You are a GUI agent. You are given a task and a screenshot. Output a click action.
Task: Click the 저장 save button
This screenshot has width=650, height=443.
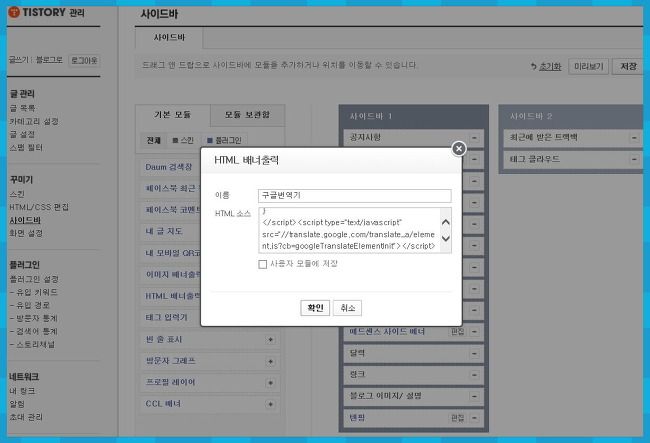(628, 66)
